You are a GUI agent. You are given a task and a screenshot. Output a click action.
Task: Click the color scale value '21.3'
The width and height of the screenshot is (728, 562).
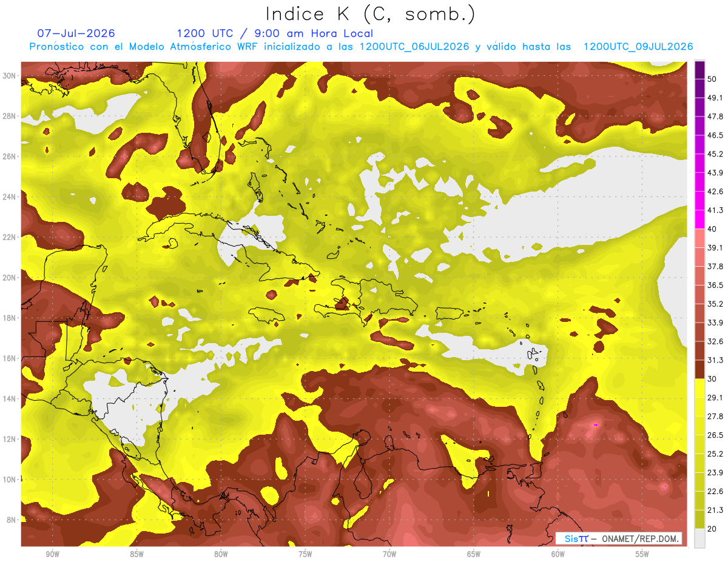[715, 510]
